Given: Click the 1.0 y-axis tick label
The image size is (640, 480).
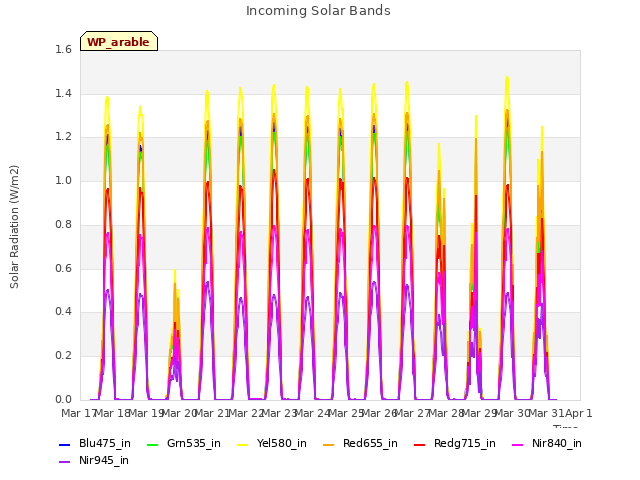Looking at the screenshot, I should tap(63, 180).
